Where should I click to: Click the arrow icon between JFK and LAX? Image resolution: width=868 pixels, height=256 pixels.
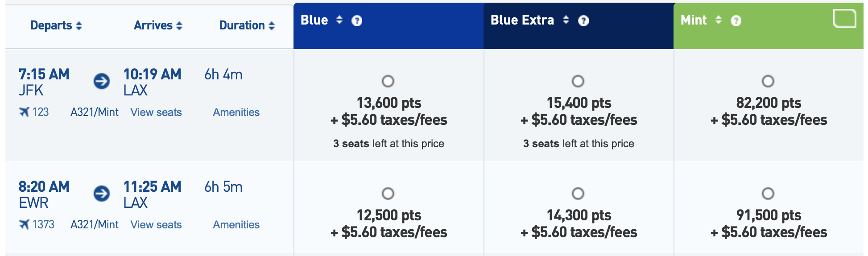pos(102,81)
